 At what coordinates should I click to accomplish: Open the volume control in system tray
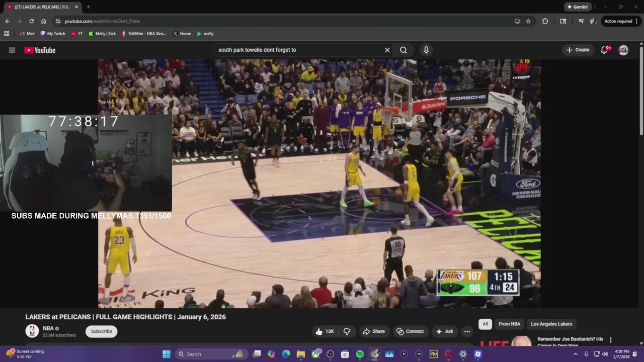click(x=605, y=354)
